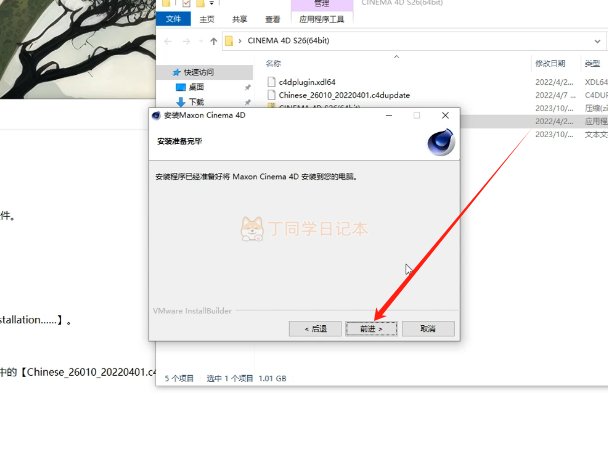
Task: Click the CINEMA 4D S26(64bit) address bar path
Action: pos(288,41)
